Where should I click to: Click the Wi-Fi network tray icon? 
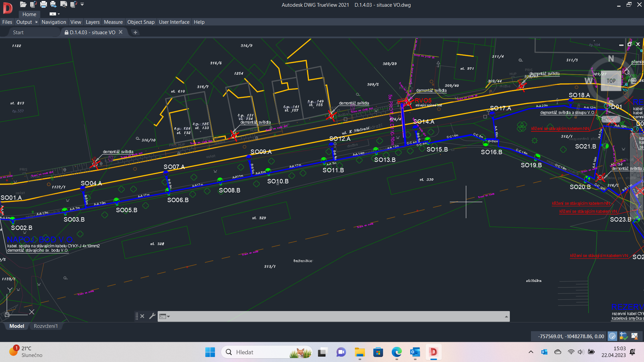tap(571, 352)
